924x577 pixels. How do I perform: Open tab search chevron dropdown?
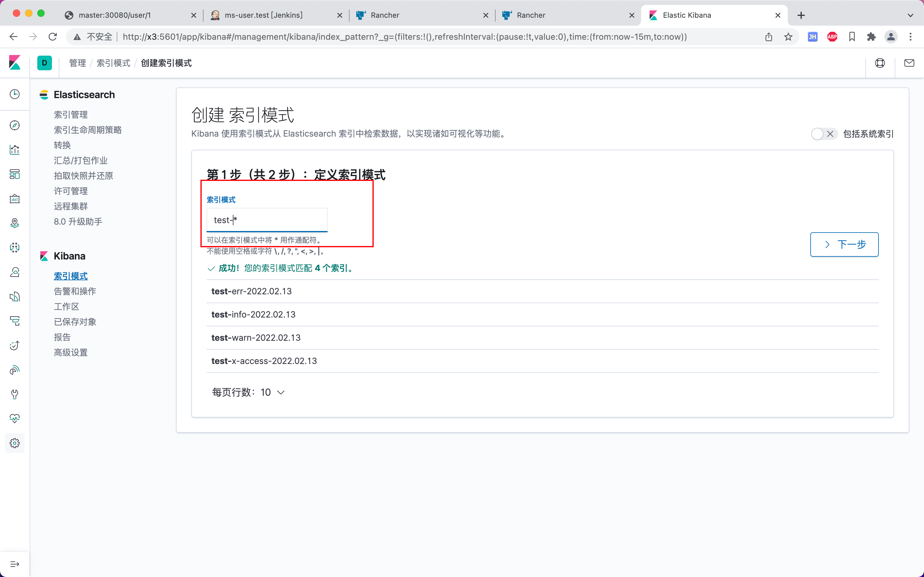(911, 15)
